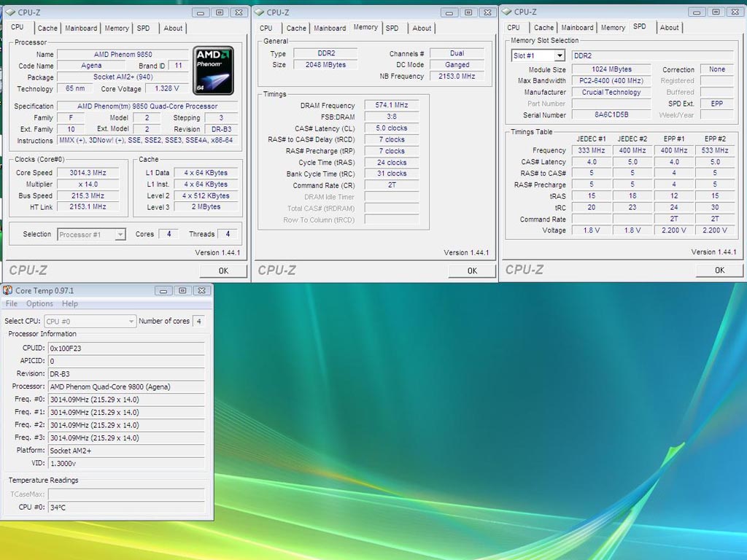Select About tab in the Memory Slot Selection window

tap(670, 28)
